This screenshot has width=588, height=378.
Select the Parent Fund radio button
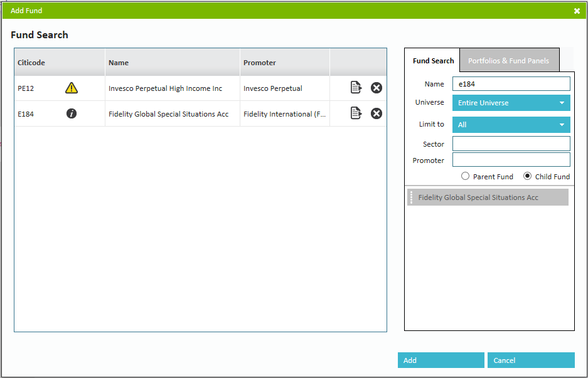tap(465, 176)
